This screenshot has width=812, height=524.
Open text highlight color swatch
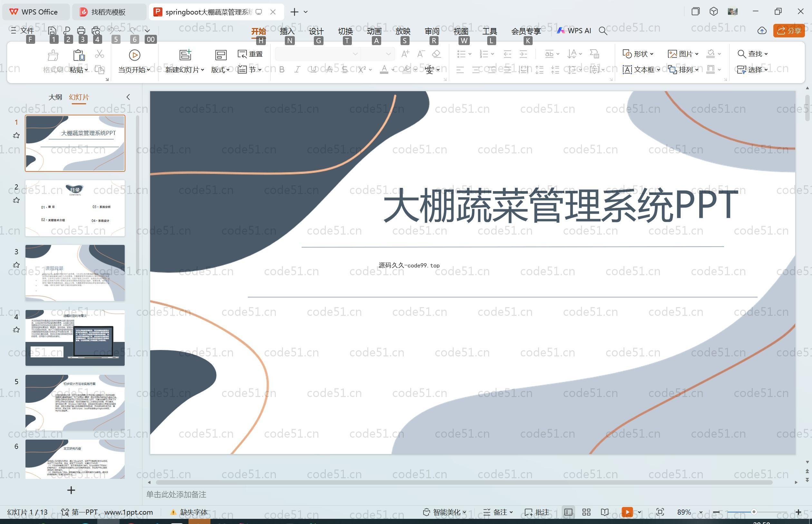click(x=406, y=69)
